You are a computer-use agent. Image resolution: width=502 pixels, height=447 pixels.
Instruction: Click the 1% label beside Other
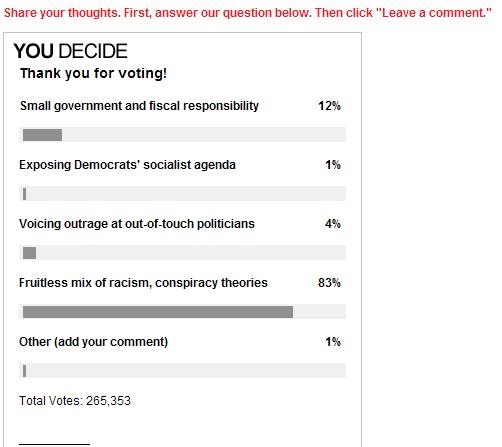click(x=333, y=342)
